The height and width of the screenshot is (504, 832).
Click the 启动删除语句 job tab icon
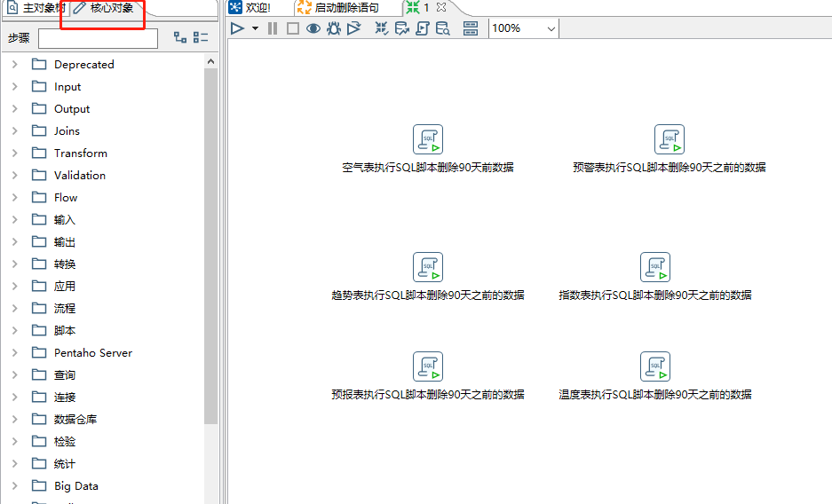304,7
